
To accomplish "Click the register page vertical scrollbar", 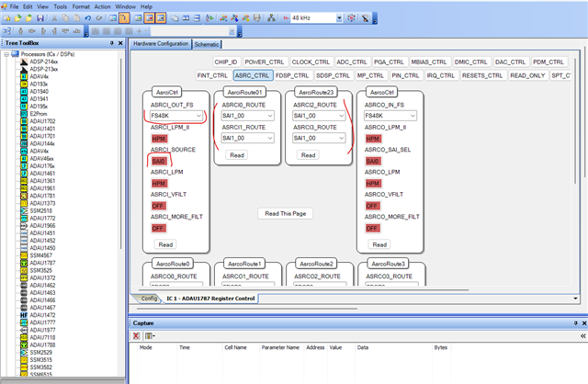I will (x=575, y=119).
